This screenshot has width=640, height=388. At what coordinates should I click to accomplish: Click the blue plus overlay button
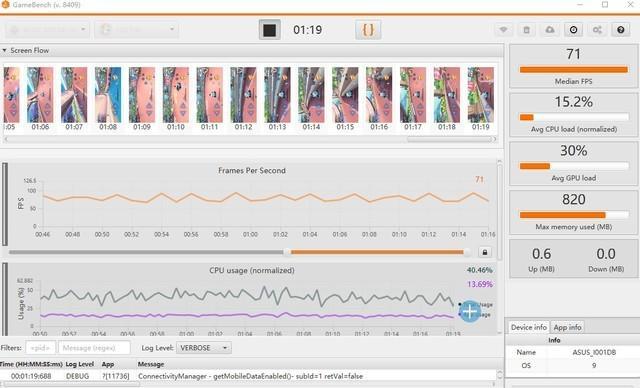pos(470,312)
